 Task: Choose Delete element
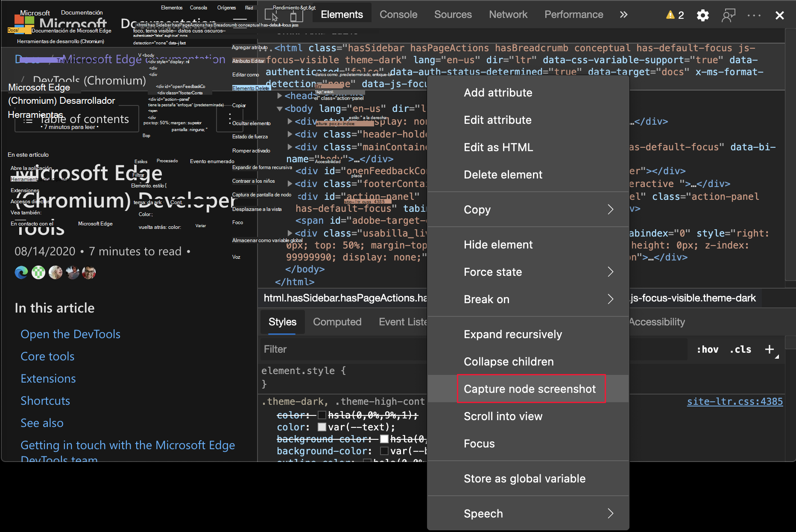pos(528,175)
